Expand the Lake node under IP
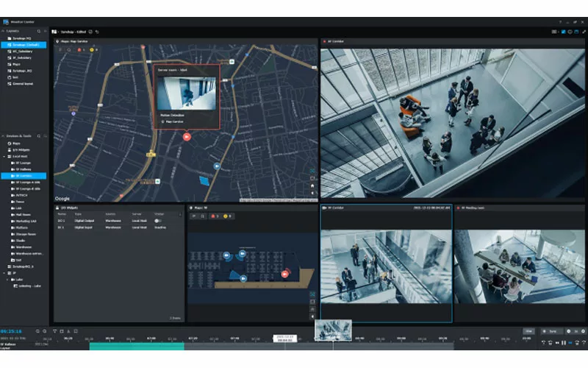The height and width of the screenshot is (368, 588). (7, 280)
